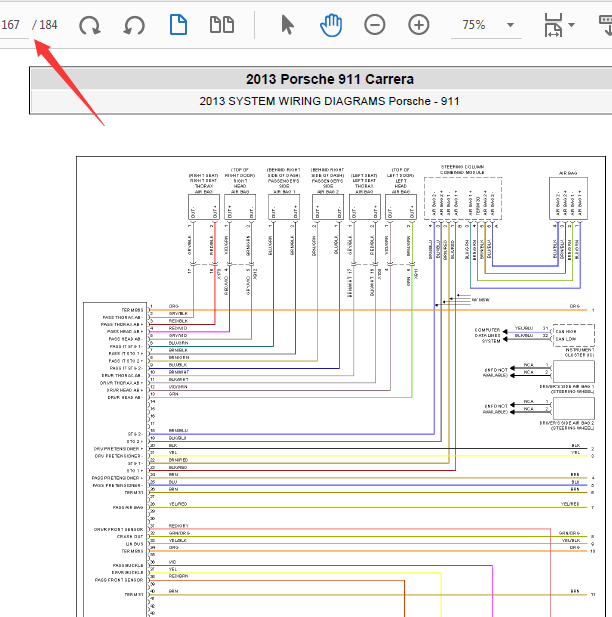Click 'DRIVER'S SIDE AIR BAG 1' label
The image size is (612, 617).
click(x=567, y=389)
